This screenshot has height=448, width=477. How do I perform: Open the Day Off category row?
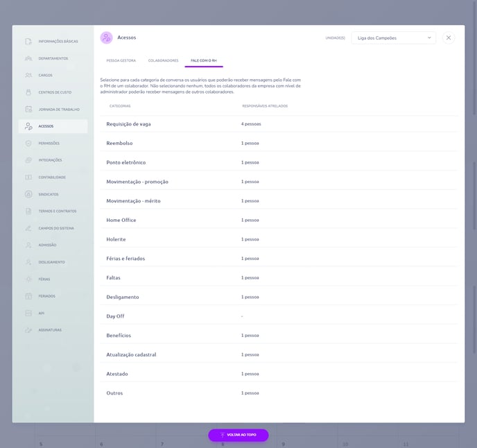278,316
